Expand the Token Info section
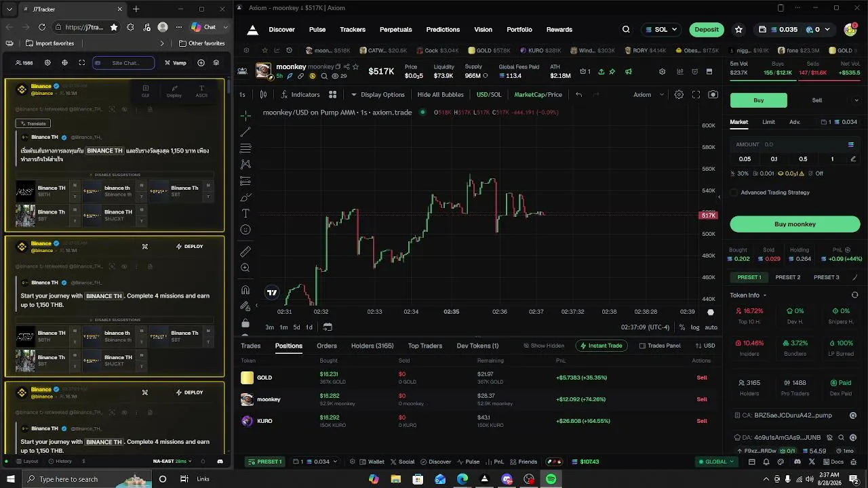The image size is (868, 488). click(748, 296)
